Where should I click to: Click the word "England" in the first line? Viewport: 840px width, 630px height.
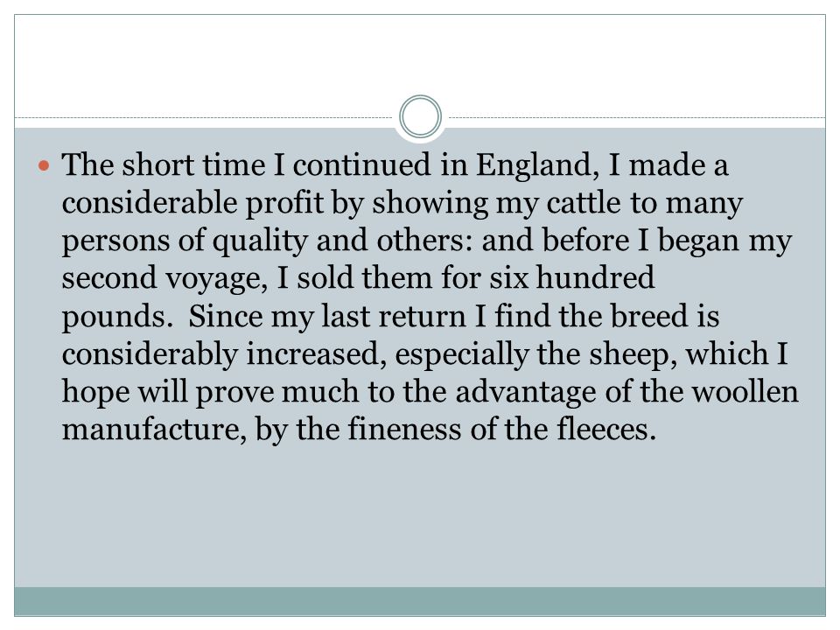[536, 165]
